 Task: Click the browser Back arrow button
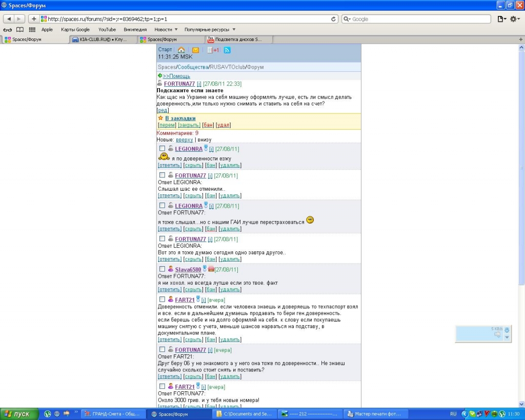click(x=9, y=19)
